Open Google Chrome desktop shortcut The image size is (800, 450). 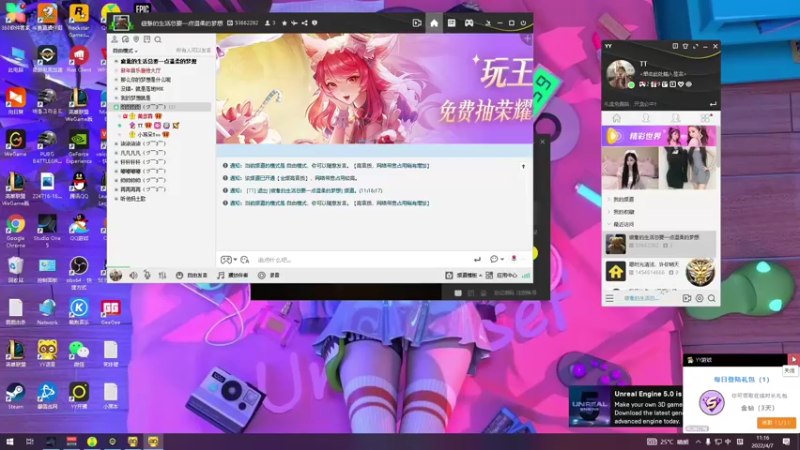[15, 229]
